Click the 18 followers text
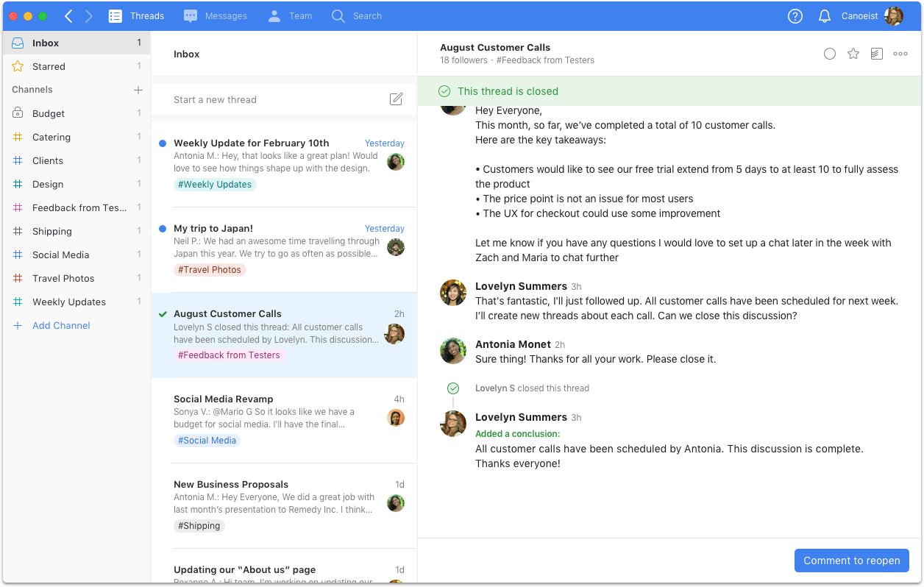Image resolution: width=924 pixels, height=587 pixels. 463,60
